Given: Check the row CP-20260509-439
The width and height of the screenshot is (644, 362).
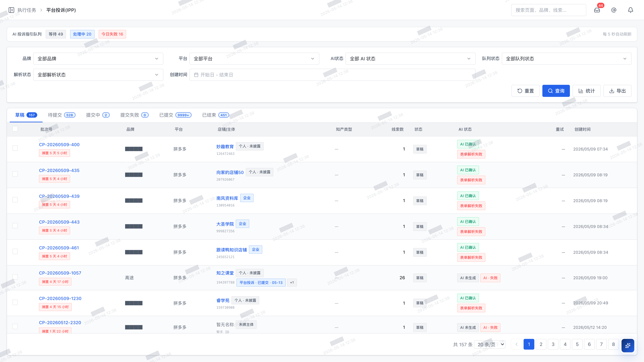Looking at the screenshot, I should [15, 200].
